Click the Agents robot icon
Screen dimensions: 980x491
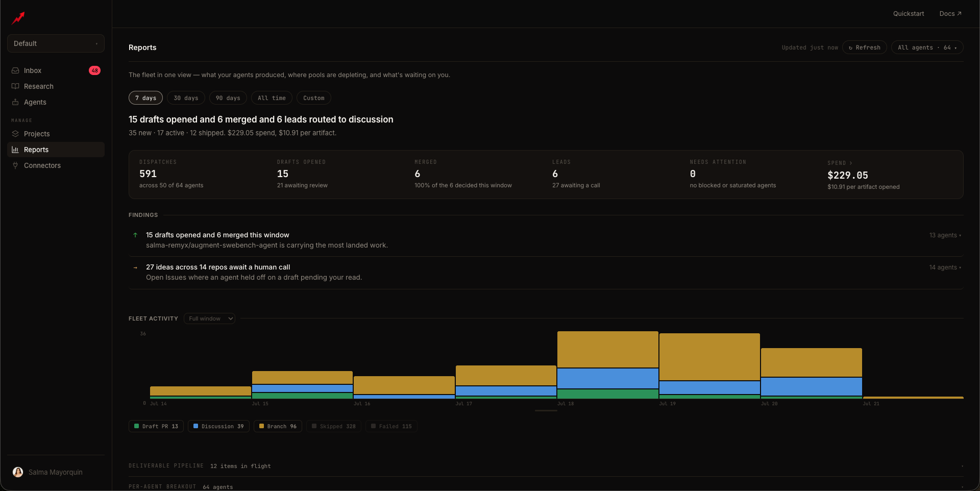(x=15, y=102)
